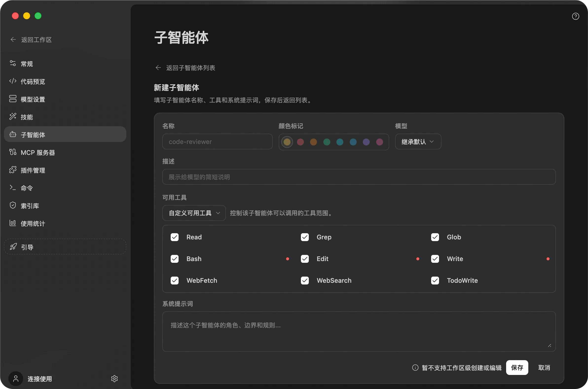
Task: Click the 取消 button
Action: tap(544, 368)
